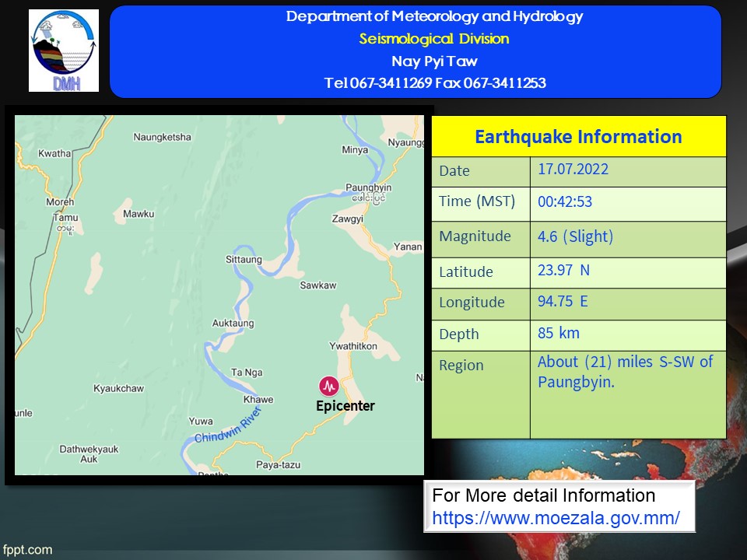Viewport: 747px width, 560px height.
Task: Click the region text 'About (21) miles S-SW of Paungbyin.'
Action: point(625,372)
